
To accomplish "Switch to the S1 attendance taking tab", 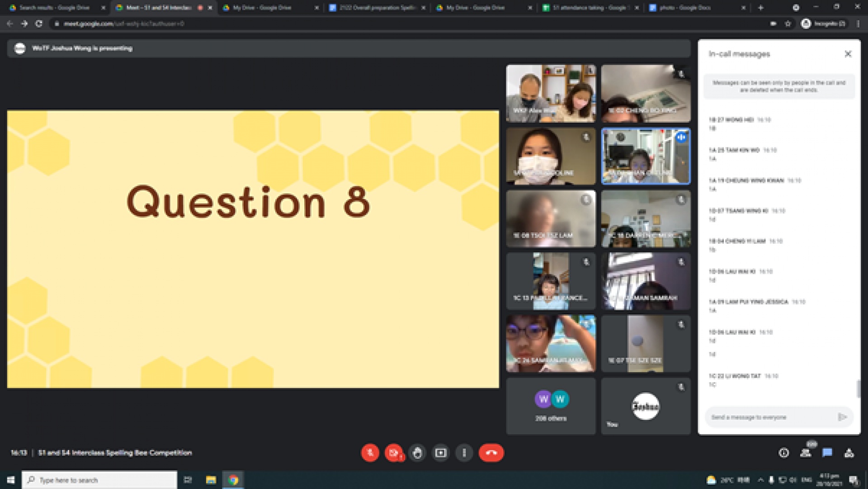I will [x=588, y=8].
